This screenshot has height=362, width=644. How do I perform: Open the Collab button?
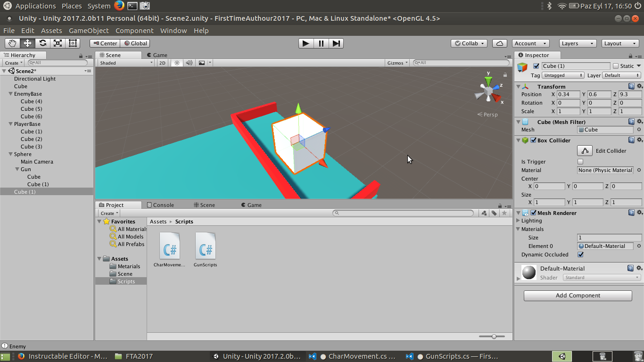(x=470, y=43)
